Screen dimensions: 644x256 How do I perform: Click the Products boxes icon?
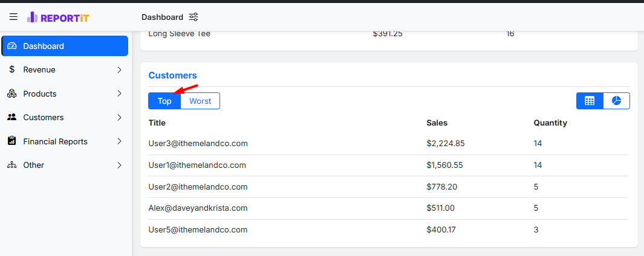tap(12, 94)
